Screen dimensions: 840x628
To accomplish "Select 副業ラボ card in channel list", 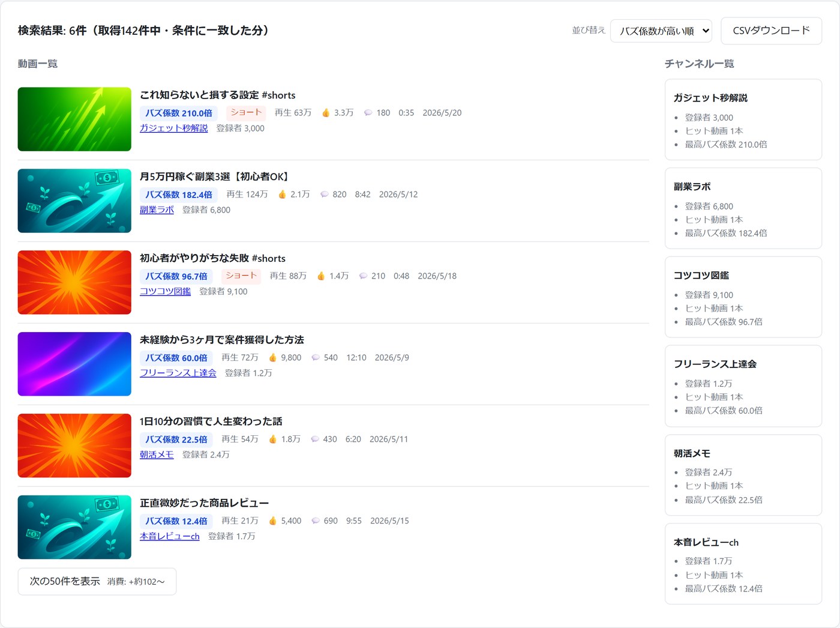I will tap(743, 208).
